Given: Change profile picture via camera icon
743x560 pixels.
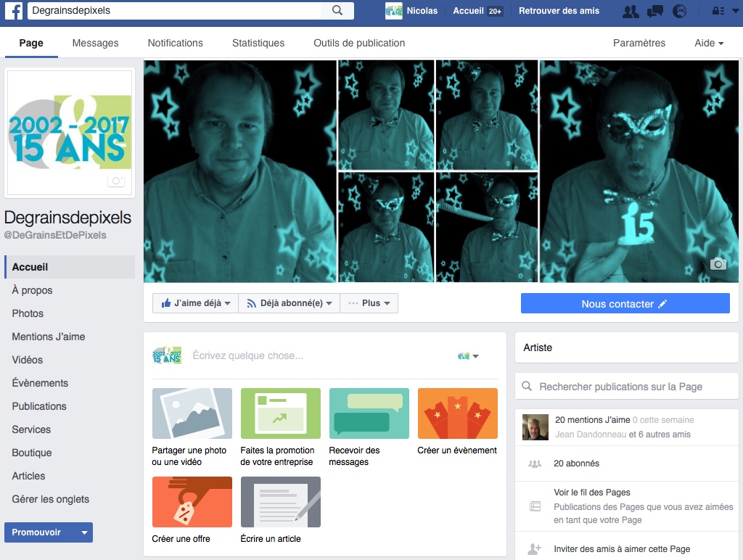Looking at the screenshot, I should coord(116,181).
